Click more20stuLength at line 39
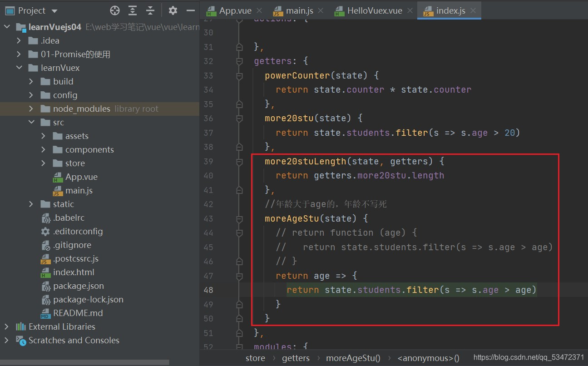The width and height of the screenshot is (588, 366). 305,161
